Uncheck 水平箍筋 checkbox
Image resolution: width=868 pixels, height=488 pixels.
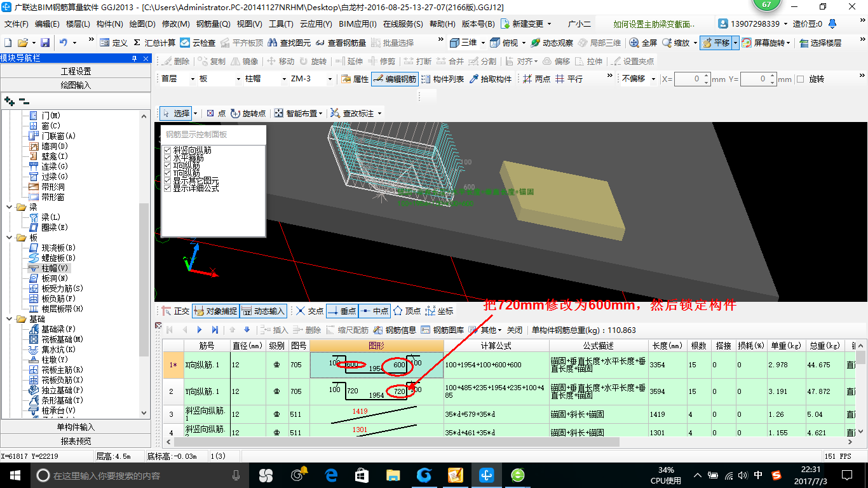(x=168, y=158)
